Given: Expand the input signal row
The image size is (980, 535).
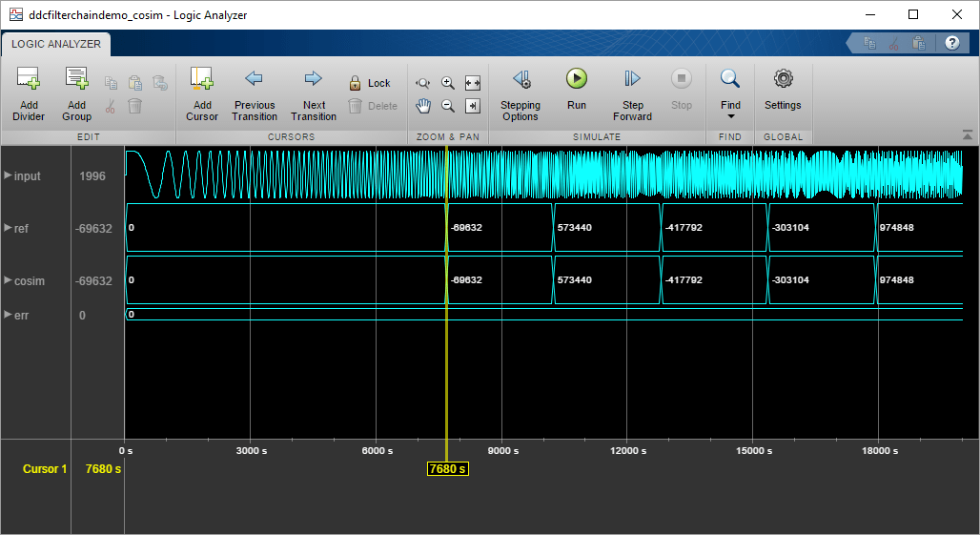Looking at the screenshot, I should coord(9,175).
